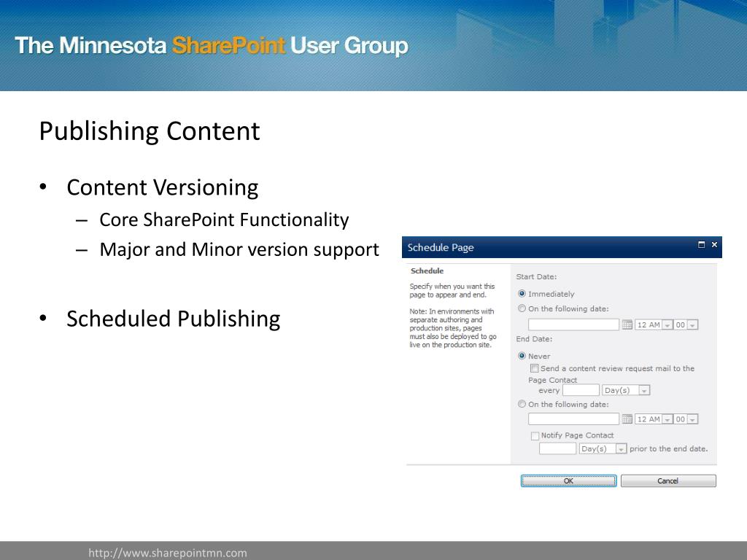Screen dimensions: 747x560
Task: Click the 'Note: In environments with separate authoring' text
Action: (x=453, y=328)
